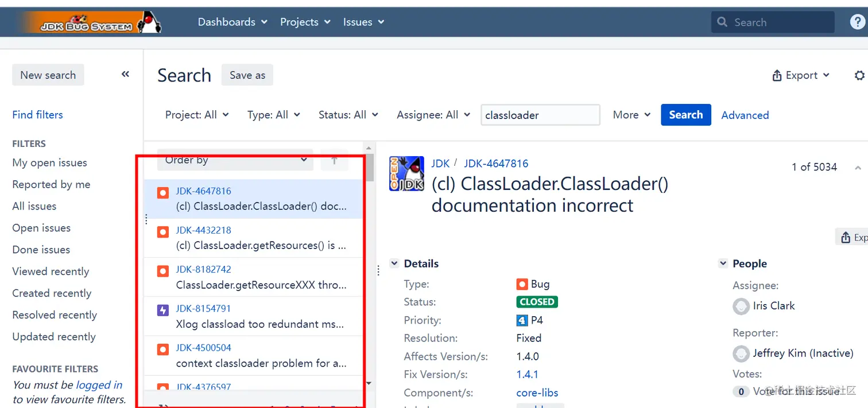Image resolution: width=868 pixels, height=408 pixels.
Task: Open the Export dropdown menu
Action: point(801,76)
